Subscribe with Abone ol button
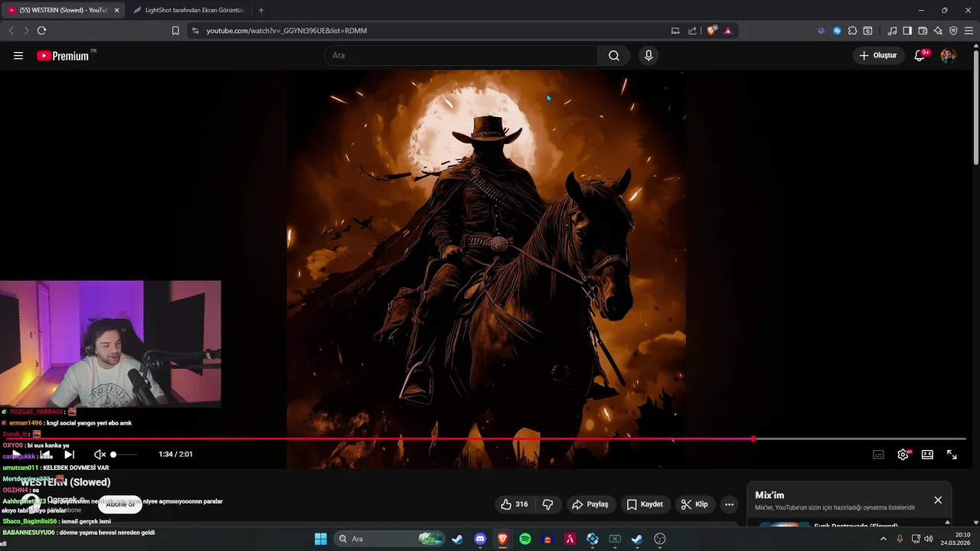The image size is (980, 551). [120, 504]
